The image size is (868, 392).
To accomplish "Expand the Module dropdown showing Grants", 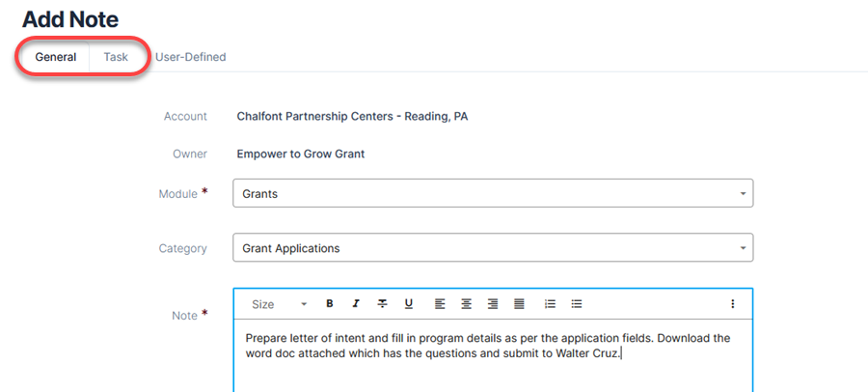I will (x=493, y=193).
